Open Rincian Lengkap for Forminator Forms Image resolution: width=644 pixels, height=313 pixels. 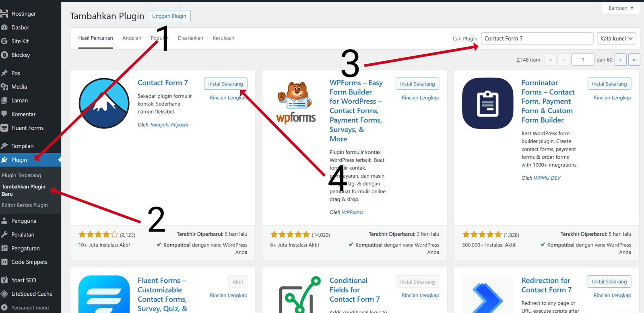(612, 97)
